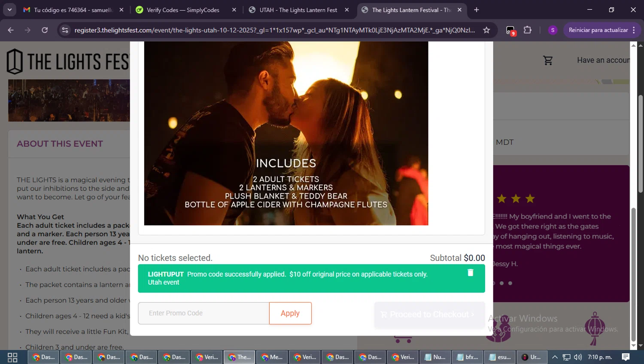Click the 'LIGHTUPUT' promo code label

(x=166, y=274)
